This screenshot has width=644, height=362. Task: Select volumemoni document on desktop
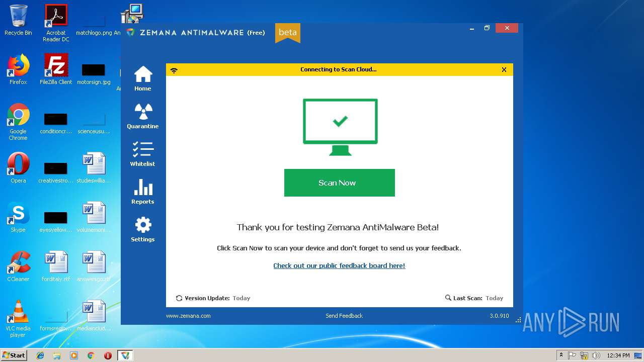click(x=94, y=217)
